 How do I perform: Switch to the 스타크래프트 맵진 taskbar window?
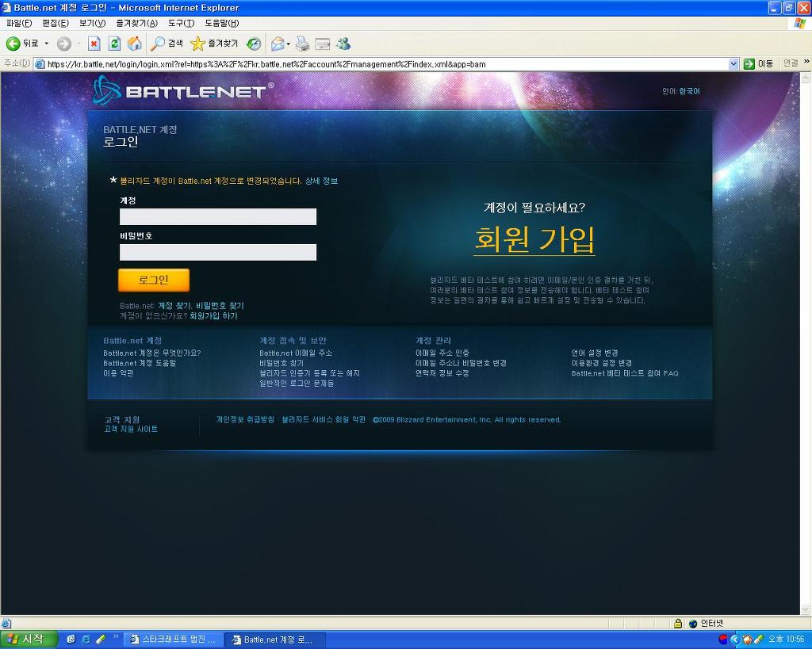(x=174, y=639)
